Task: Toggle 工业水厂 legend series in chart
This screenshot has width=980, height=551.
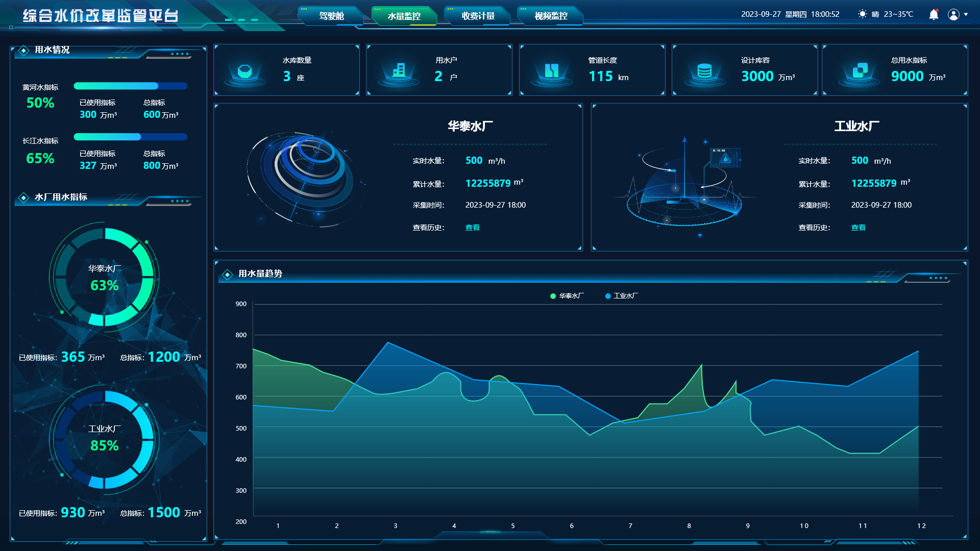Action: (621, 296)
